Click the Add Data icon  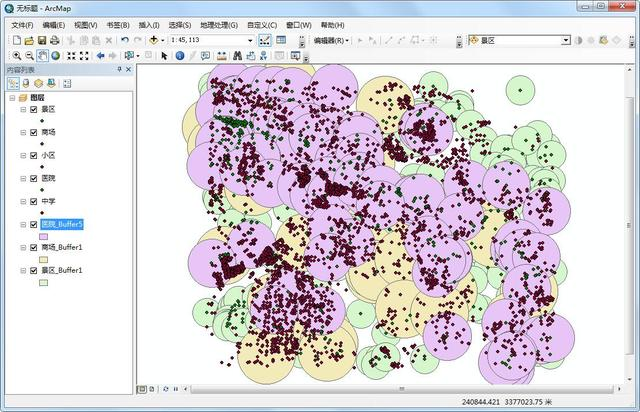click(154, 40)
